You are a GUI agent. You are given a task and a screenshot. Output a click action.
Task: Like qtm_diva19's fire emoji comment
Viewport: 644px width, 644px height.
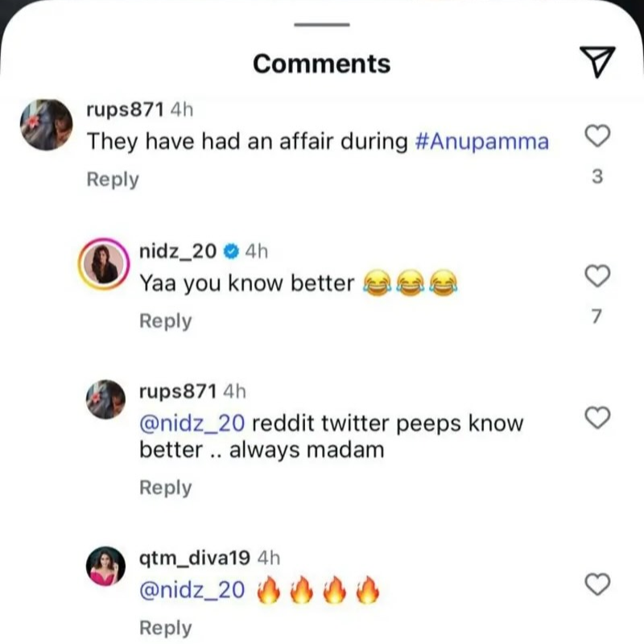pyautogui.click(x=597, y=585)
